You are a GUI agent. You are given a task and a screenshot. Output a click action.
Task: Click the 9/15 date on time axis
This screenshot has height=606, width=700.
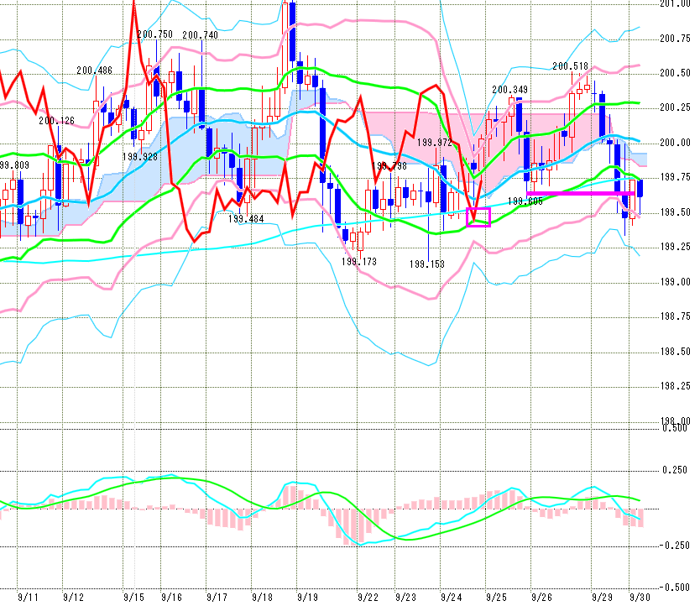point(133,597)
